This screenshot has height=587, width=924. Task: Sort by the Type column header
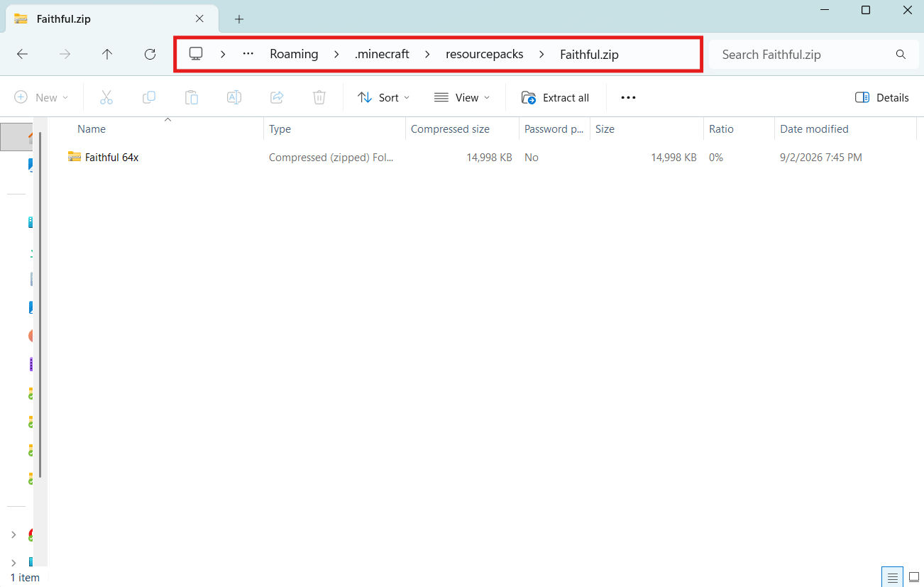pyautogui.click(x=334, y=129)
